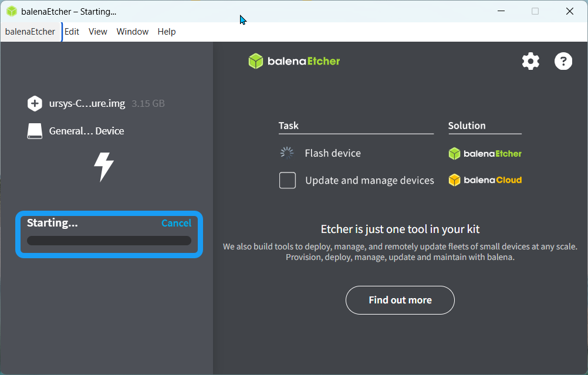This screenshot has width=588, height=375.
Task: Click the green balenaEtcher solution logo
Action: 485,154
